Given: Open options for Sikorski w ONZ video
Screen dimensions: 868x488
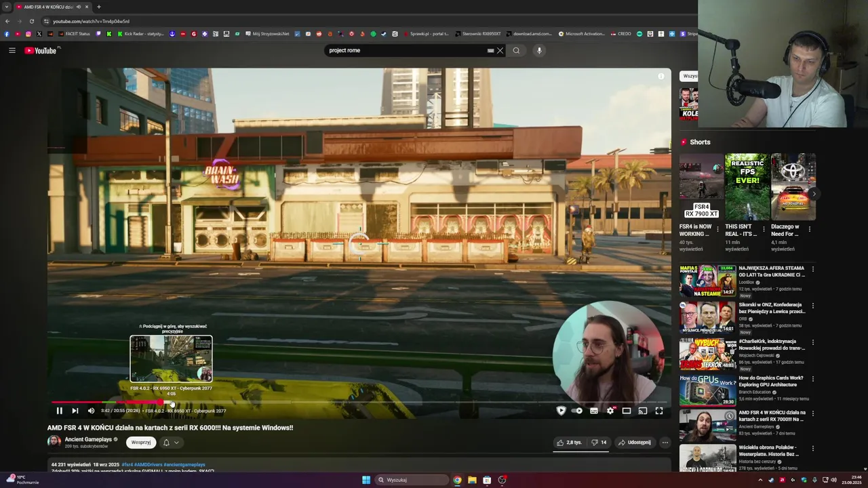Looking at the screenshot, I should [x=813, y=306].
